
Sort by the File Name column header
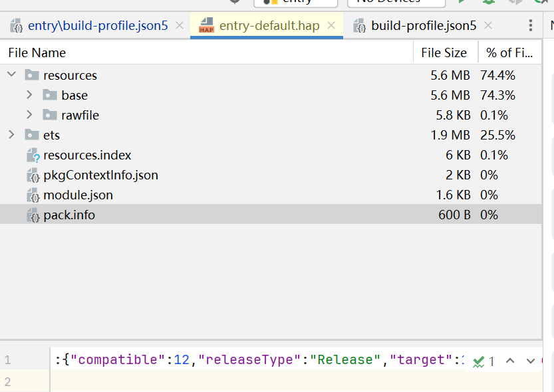click(x=37, y=52)
